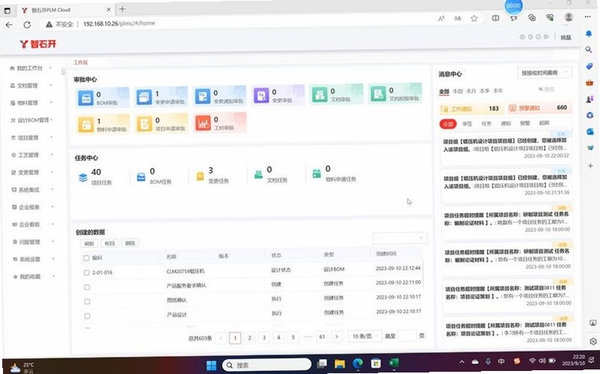Expand 文档管理 sidebar menu
The width and height of the screenshot is (600, 374).
[31, 85]
